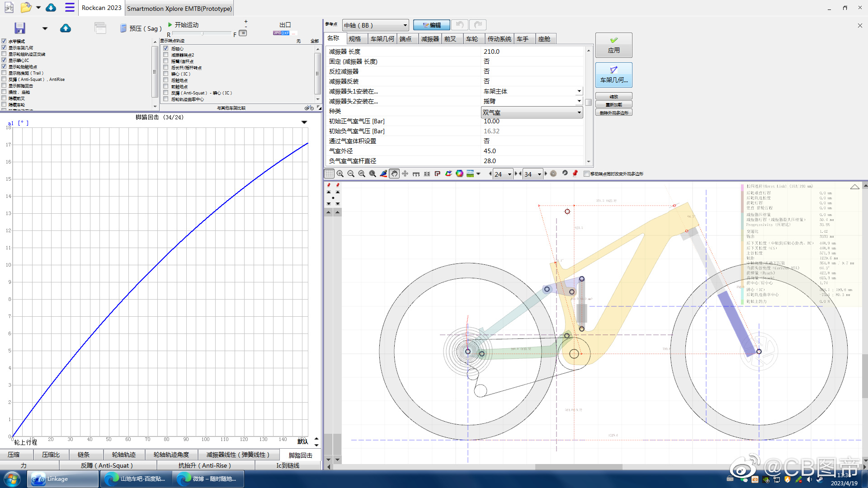868x488 pixels.
Task: Switch to the 车架几何 tab
Action: (382, 39)
